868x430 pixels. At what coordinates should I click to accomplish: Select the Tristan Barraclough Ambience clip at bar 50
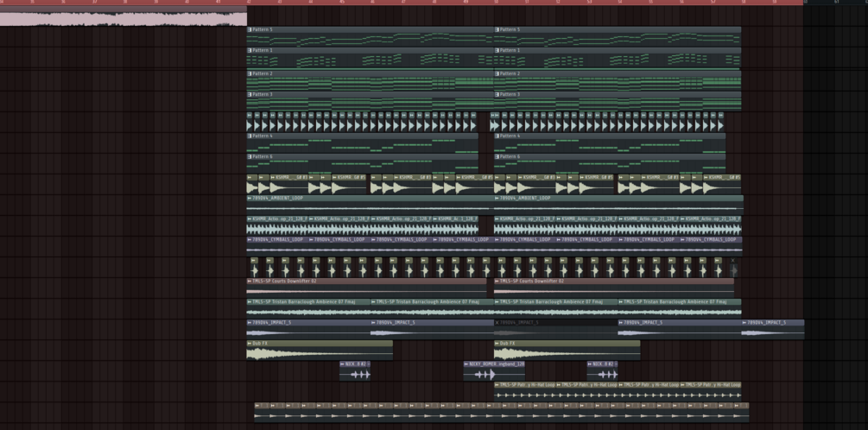coord(556,309)
